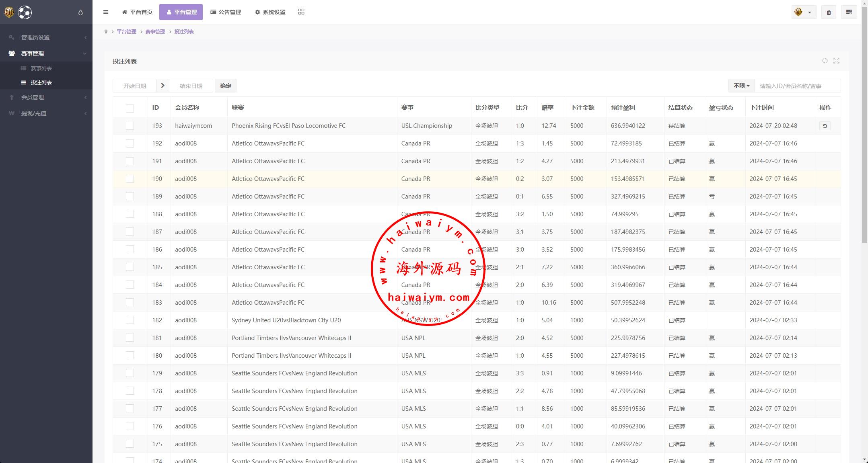This screenshot has height=463, width=868.
Task: Open the user avatar dropdown menu
Action: pyautogui.click(x=803, y=12)
